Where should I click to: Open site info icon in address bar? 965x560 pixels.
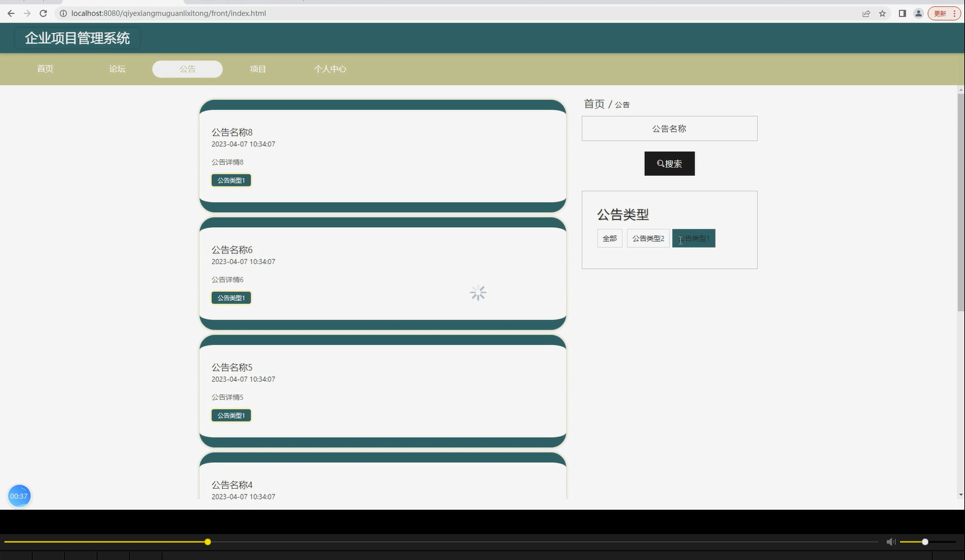pos(63,13)
